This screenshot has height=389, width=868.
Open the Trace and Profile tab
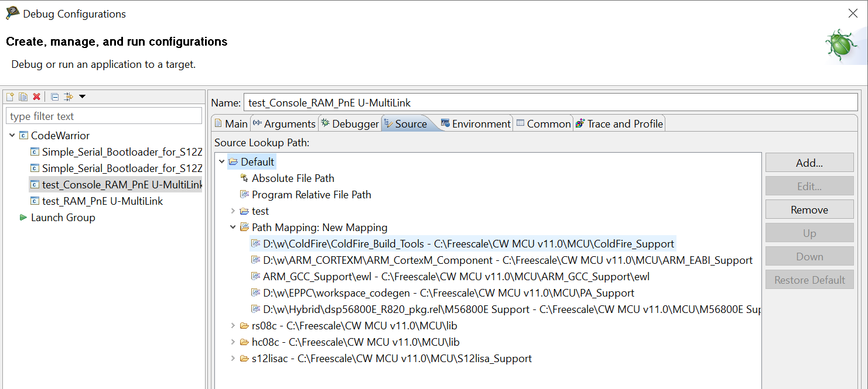point(619,123)
